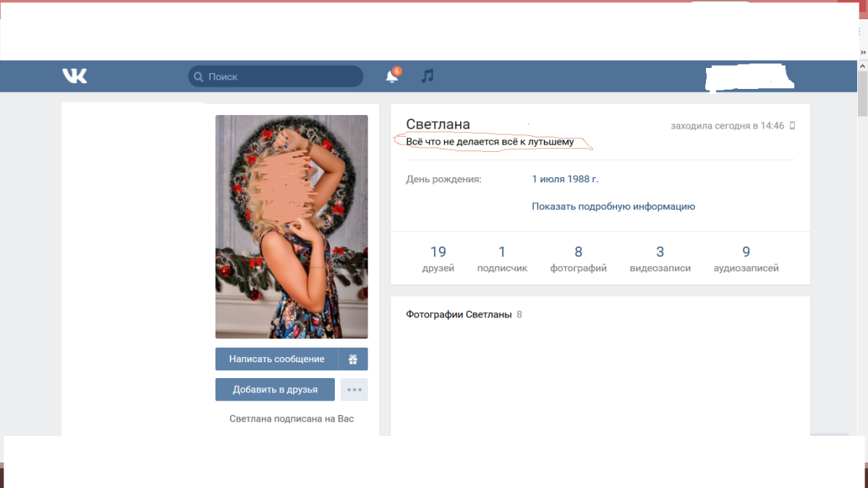The width and height of the screenshot is (868, 488).
Task: Click the magnifier icon in search bar
Action: coord(198,77)
